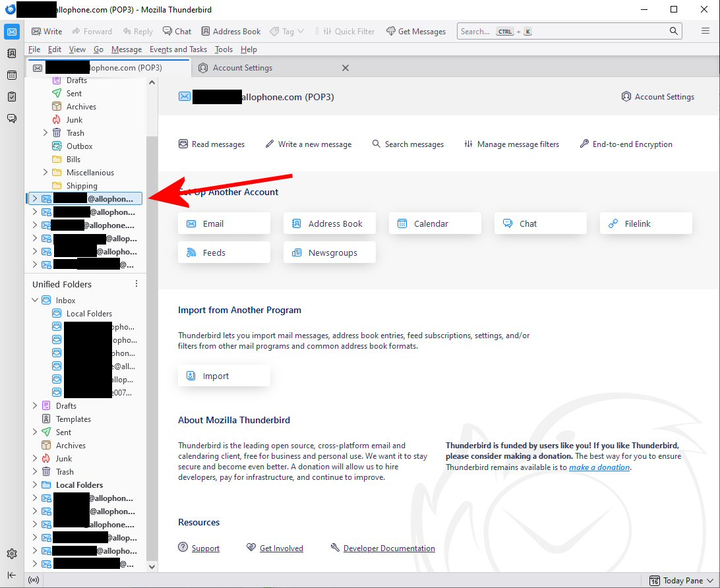The width and height of the screenshot is (720, 588).
Task: Select the Shipping folder
Action: tap(82, 186)
